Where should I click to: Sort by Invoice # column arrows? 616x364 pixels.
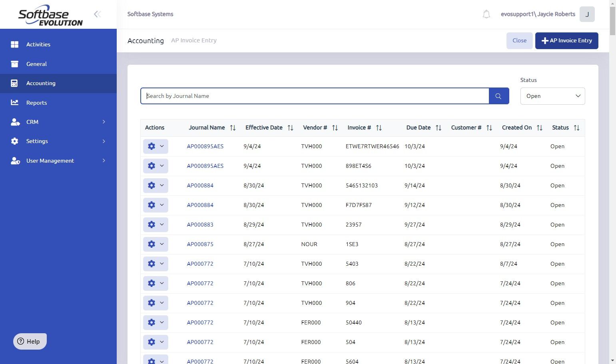[379, 128]
